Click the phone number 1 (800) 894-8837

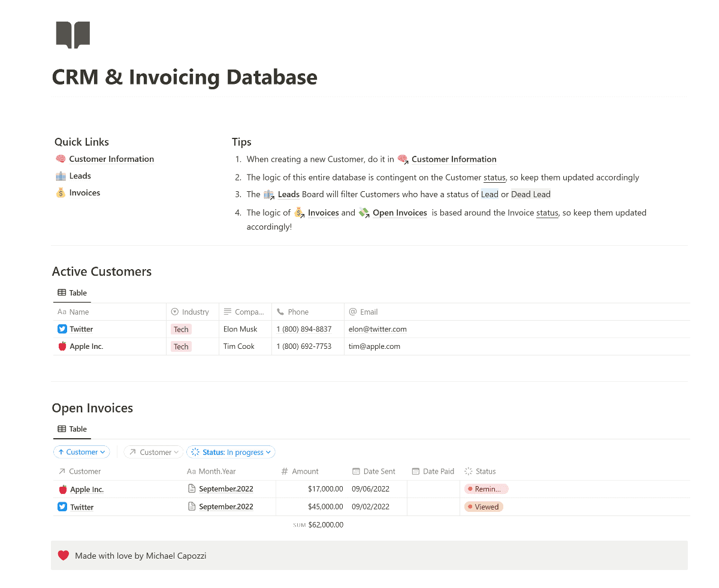coord(304,329)
